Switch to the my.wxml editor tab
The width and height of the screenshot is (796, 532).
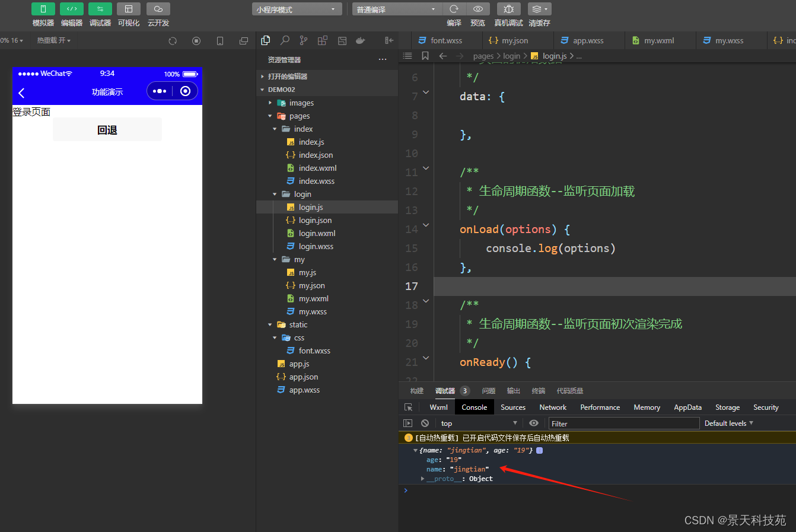pyautogui.click(x=659, y=40)
